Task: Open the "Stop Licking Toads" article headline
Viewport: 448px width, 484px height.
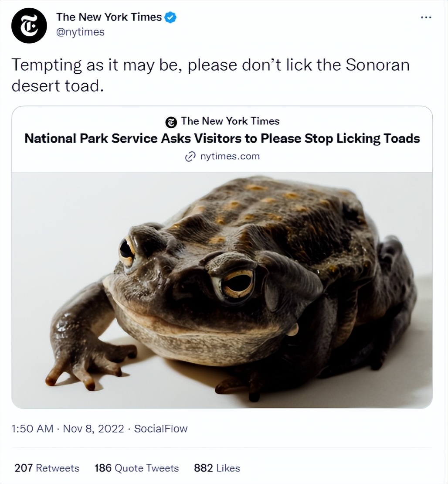Action: point(222,139)
